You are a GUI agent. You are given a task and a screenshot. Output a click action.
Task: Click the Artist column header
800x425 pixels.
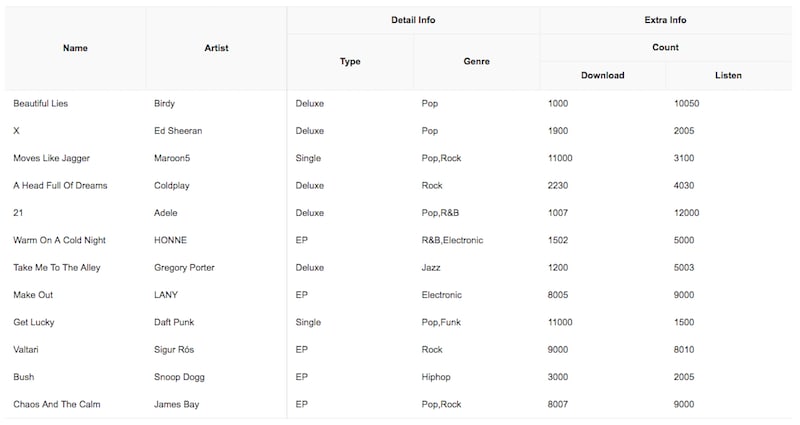tap(216, 48)
